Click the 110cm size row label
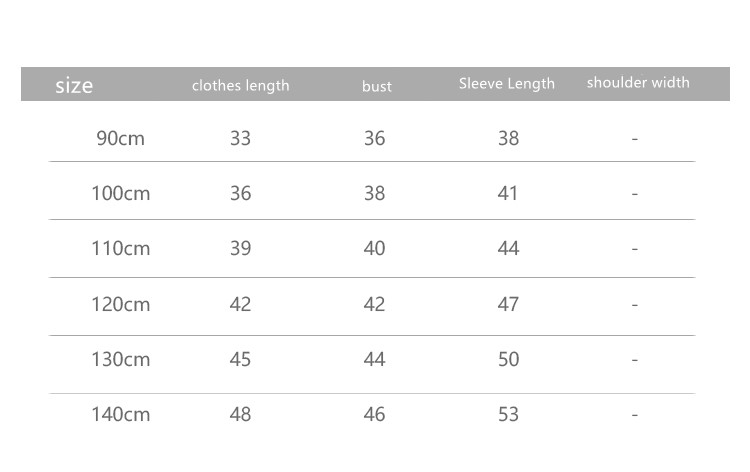The height and width of the screenshot is (472, 750). point(121,248)
